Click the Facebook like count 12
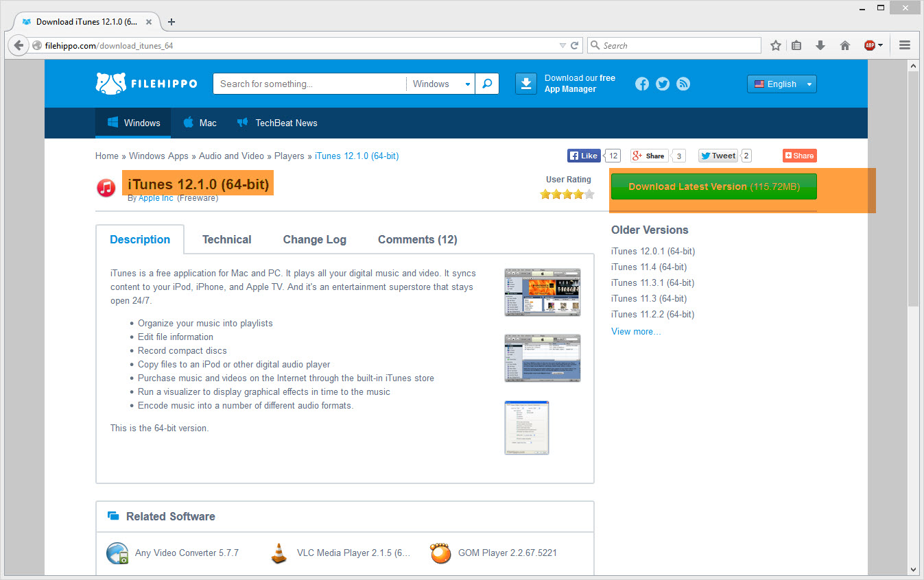The width and height of the screenshot is (924, 580). (x=613, y=156)
